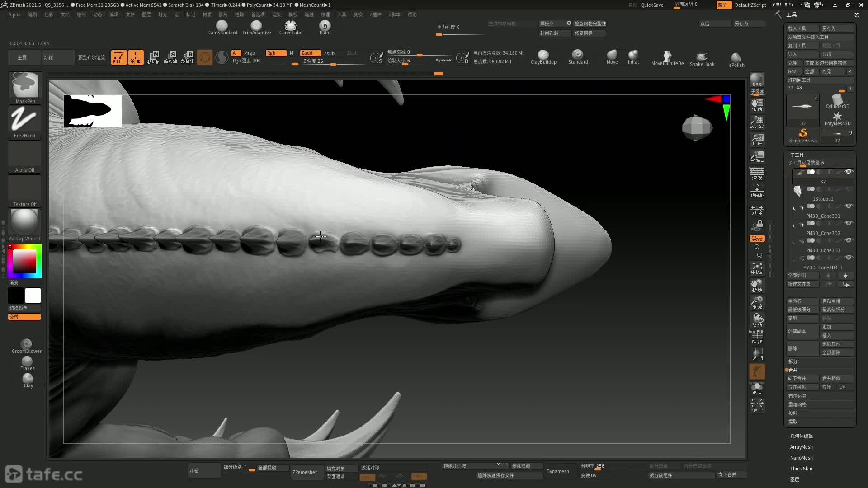Viewport: 868px width, 488px height.
Task: Toggle Edit mode button
Action: coord(118,57)
